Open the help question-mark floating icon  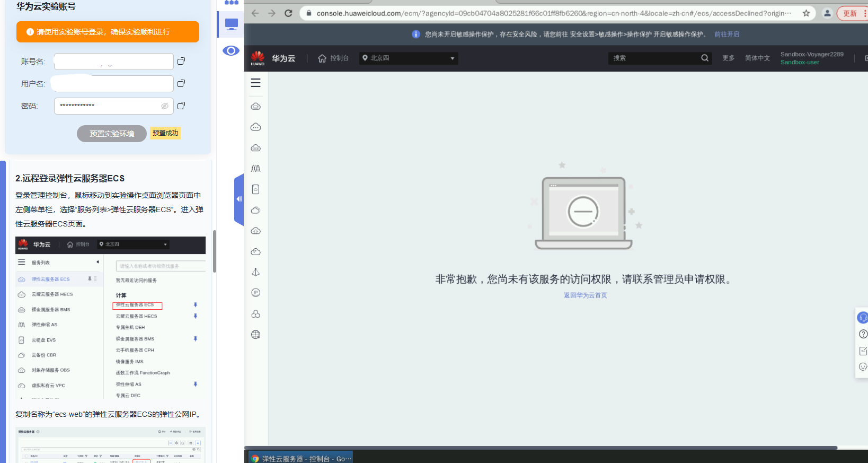coord(863,334)
